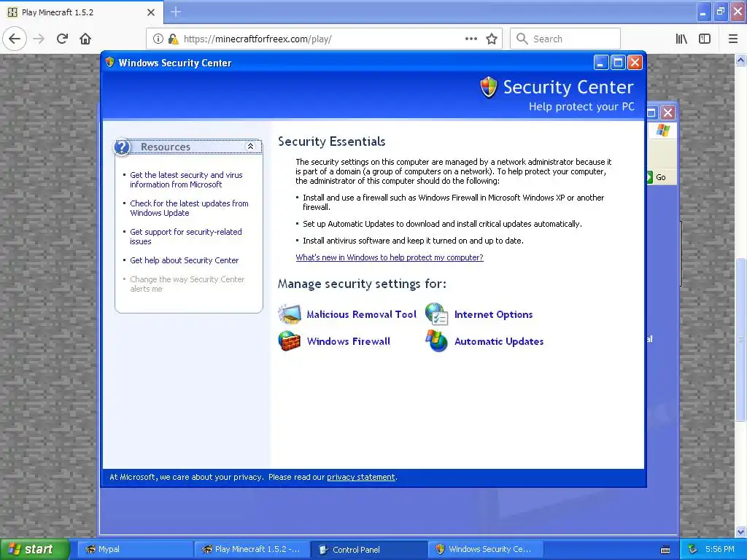Screen dimensions: 747x560
Task: Open the browser Library icon
Action: [681, 39]
